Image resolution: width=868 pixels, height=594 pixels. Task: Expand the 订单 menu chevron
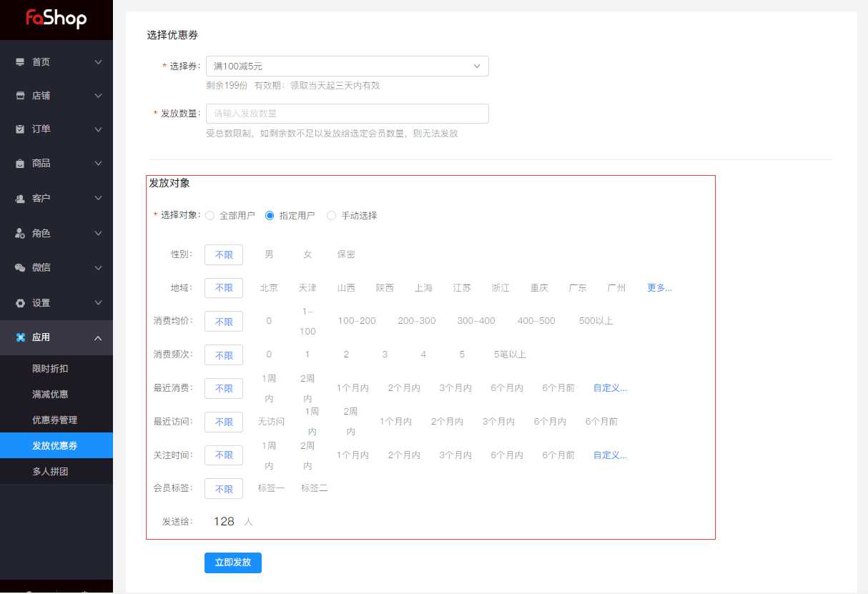[98, 129]
